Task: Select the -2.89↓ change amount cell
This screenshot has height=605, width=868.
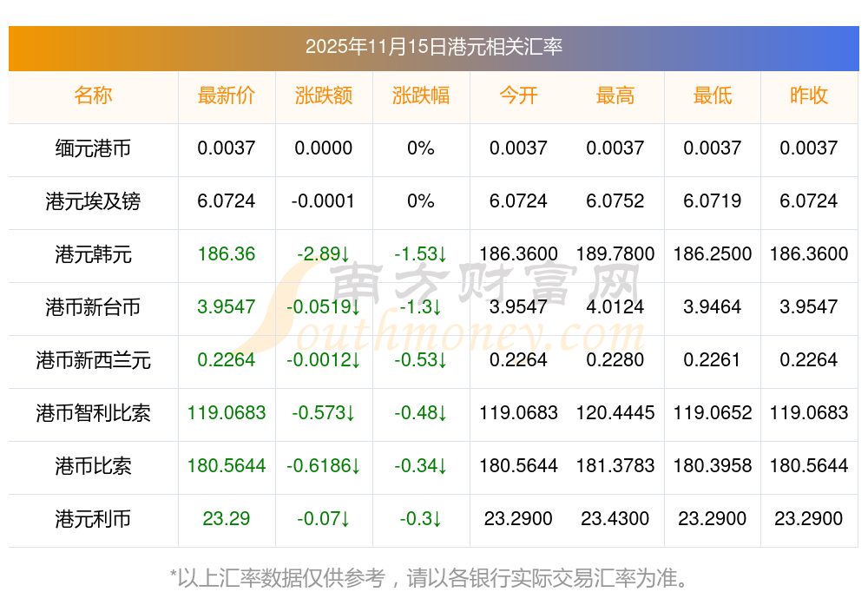Action: coord(323,254)
